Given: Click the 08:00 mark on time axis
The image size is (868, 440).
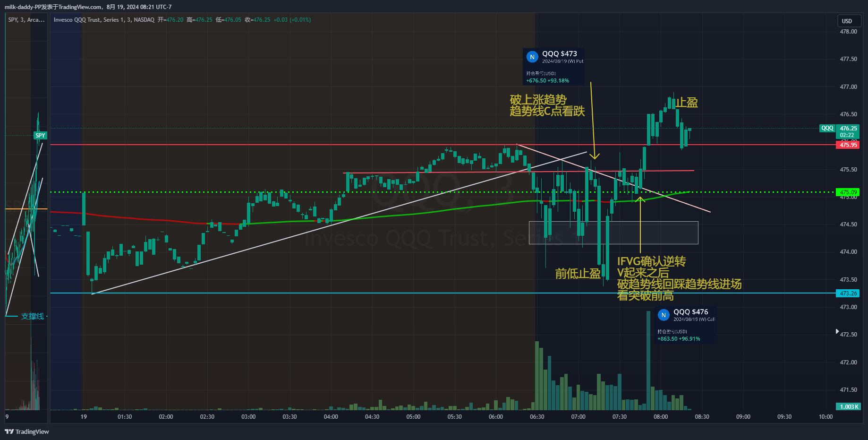Looking at the screenshot, I should pyautogui.click(x=661, y=417).
